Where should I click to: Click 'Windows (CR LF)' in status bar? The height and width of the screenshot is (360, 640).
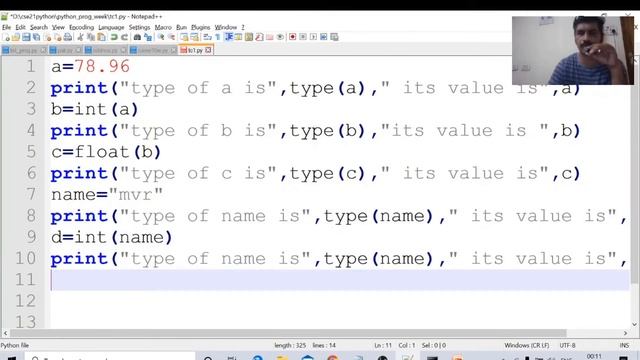click(527, 345)
